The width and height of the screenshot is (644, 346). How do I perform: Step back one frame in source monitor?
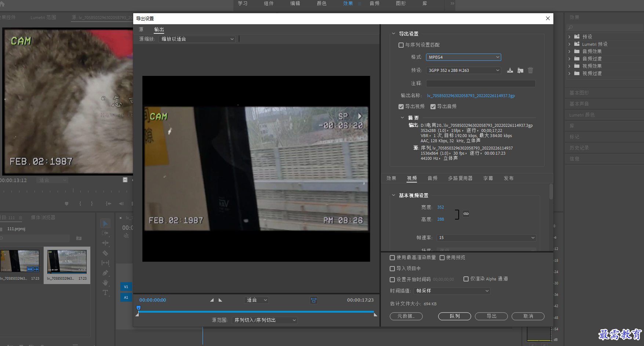[x=121, y=203]
